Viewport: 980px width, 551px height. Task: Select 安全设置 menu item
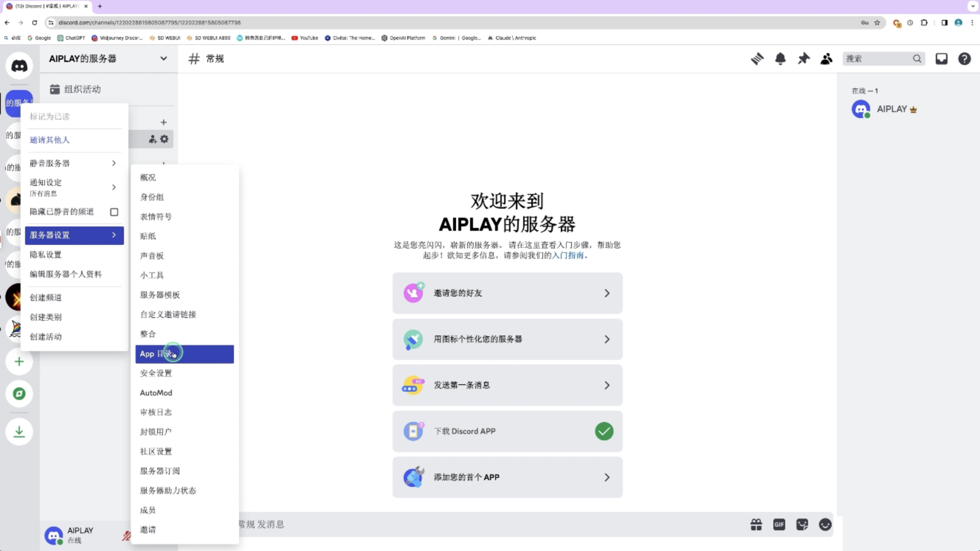(x=184, y=373)
